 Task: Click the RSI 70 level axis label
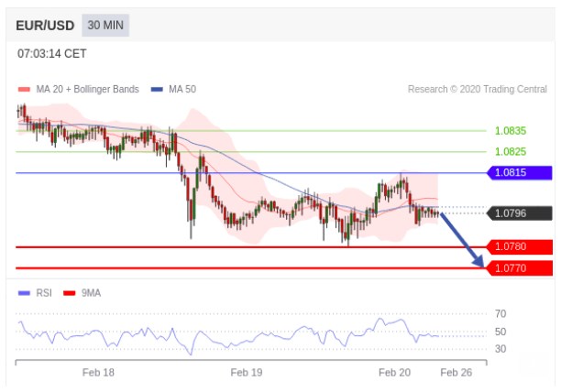click(500, 314)
